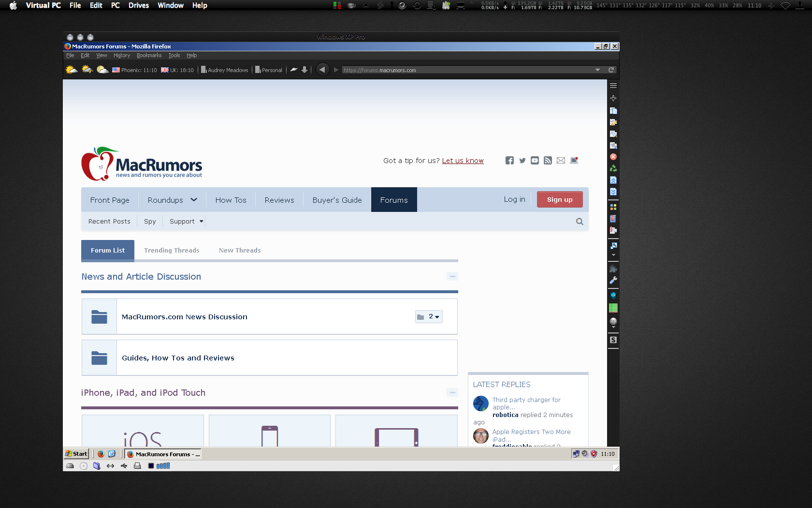Click MacRumors Forums taskbar button
812x508 pixels.
[163, 454]
